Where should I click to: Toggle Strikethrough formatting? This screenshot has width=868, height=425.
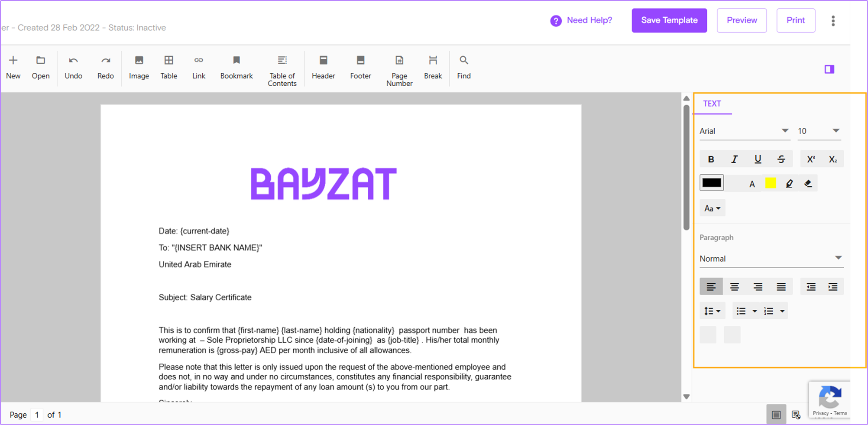781,159
